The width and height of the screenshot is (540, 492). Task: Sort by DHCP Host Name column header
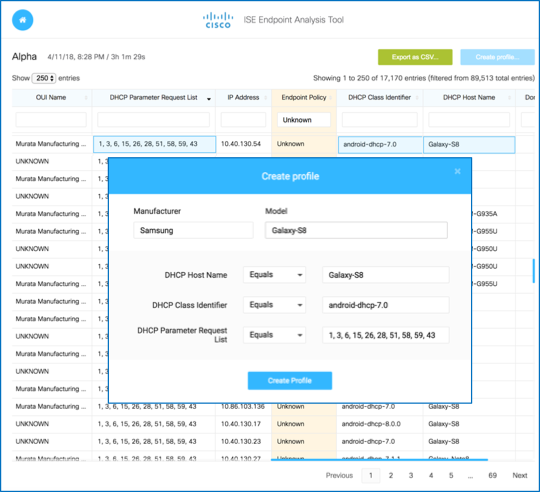(x=469, y=97)
